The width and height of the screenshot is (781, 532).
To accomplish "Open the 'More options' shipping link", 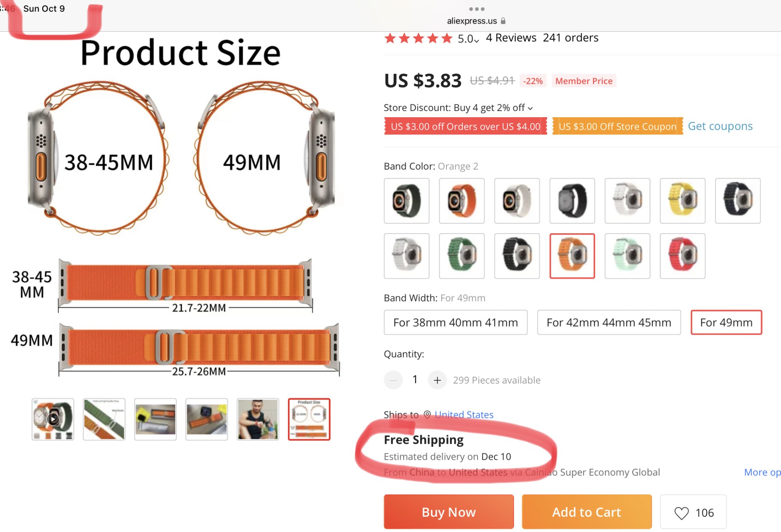I will click(x=762, y=472).
